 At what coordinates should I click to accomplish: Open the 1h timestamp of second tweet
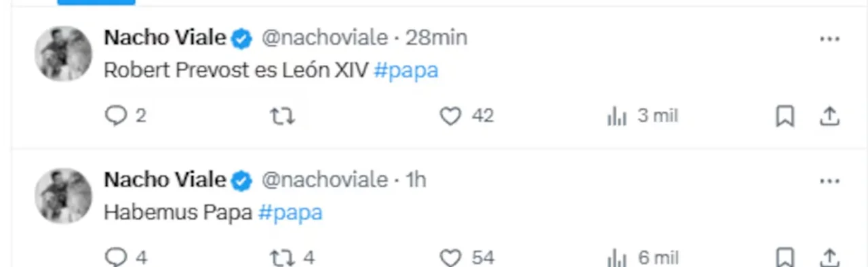pos(416,180)
